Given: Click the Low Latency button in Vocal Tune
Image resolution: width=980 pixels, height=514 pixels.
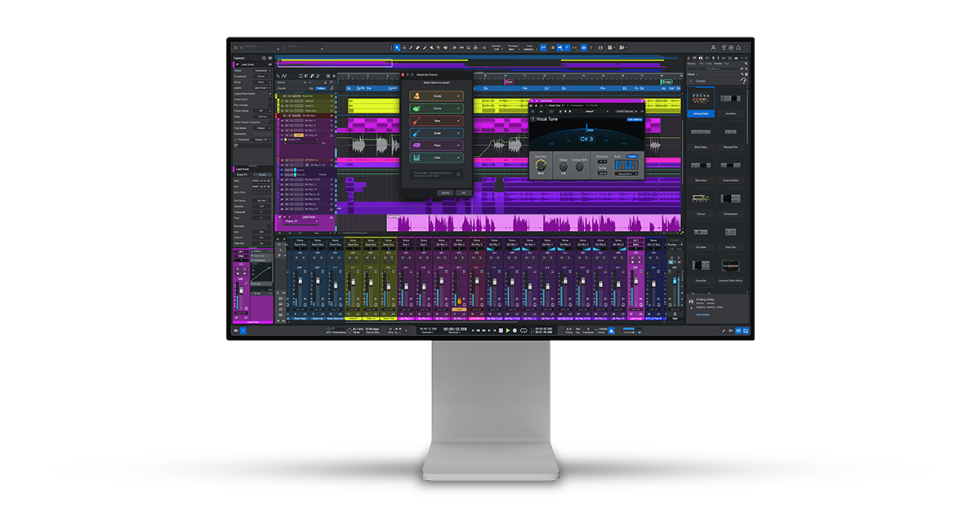Looking at the screenshot, I should [x=635, y=119].
